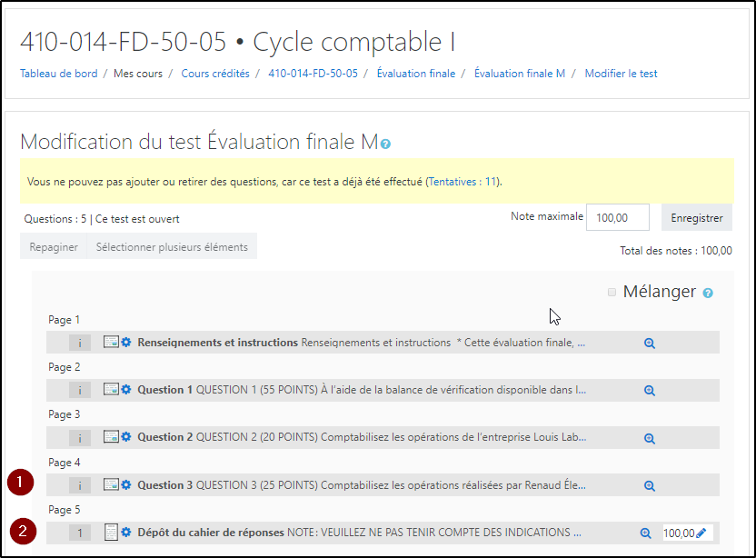Open the Cours crédités breadcrumb link

pos(215,74)
